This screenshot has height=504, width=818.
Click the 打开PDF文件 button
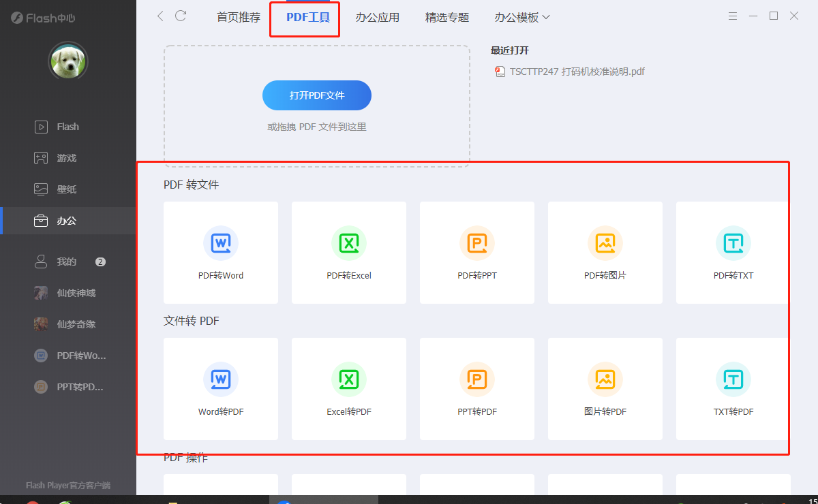tap(317, 95)
